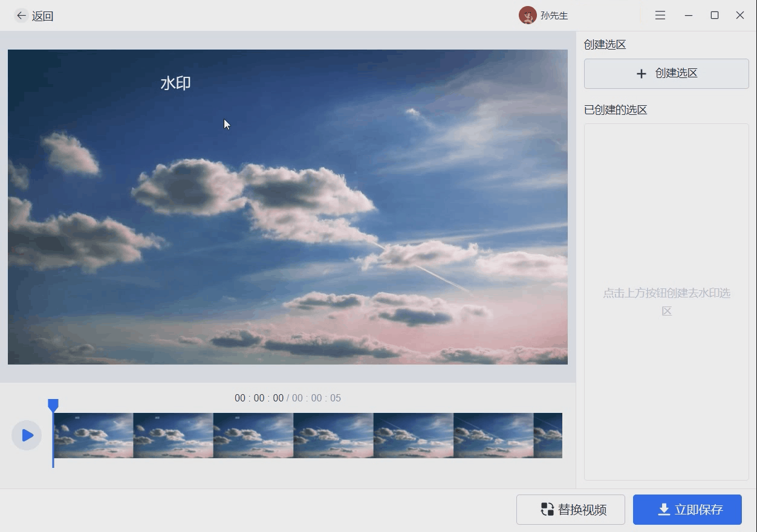Click the 创建选区 button
Screen dimensions: 757x532
(666, 74)
